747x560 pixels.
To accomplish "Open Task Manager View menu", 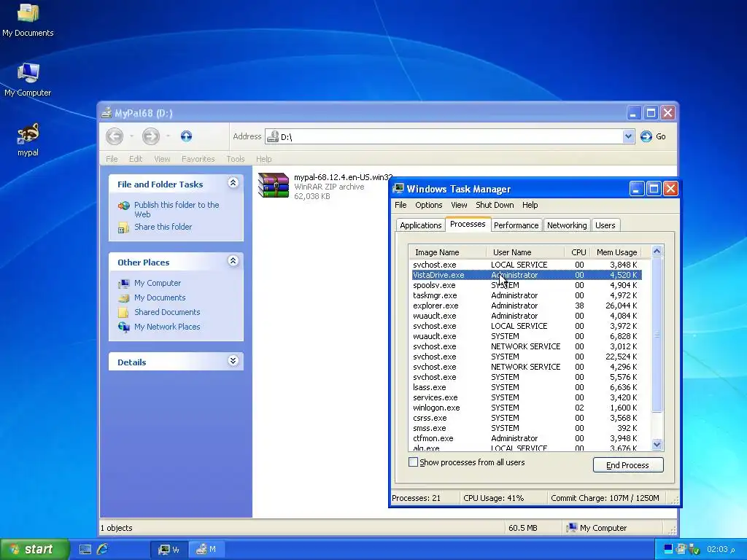I will pos(459,205).
